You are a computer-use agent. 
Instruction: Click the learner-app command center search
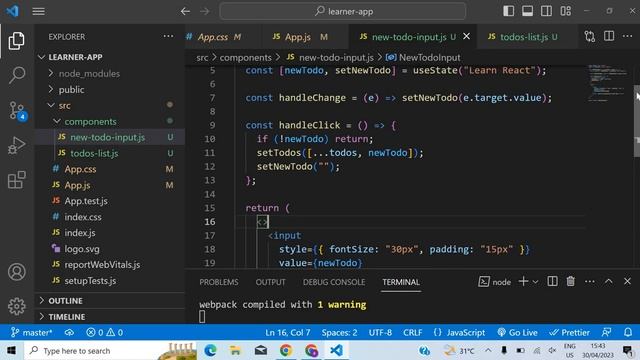click(x=342, y=11)
